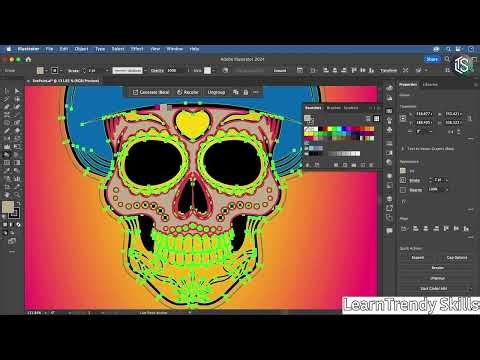Select the Hand tool in the toolbar
The height and width of the screenshot is (360, 480).
[7, 195]
